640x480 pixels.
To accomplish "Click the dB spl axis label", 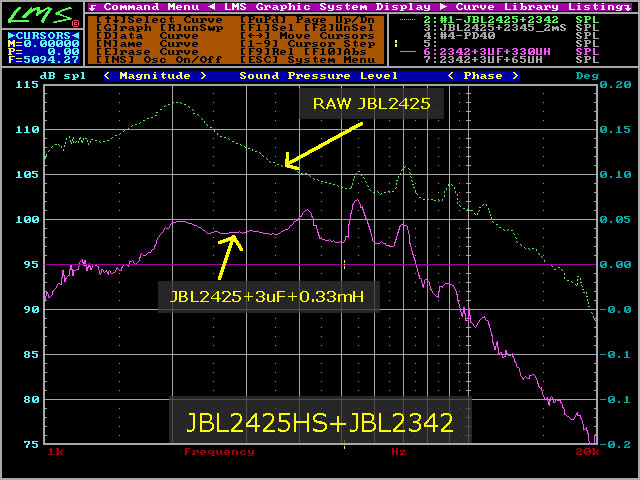I will (x=63, y=76).
